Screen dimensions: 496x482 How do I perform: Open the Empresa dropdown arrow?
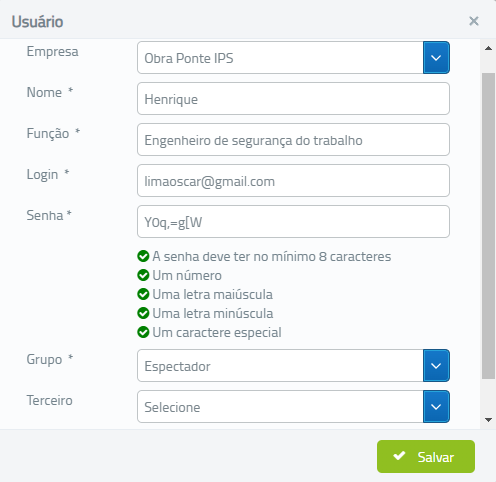[436, 58]
